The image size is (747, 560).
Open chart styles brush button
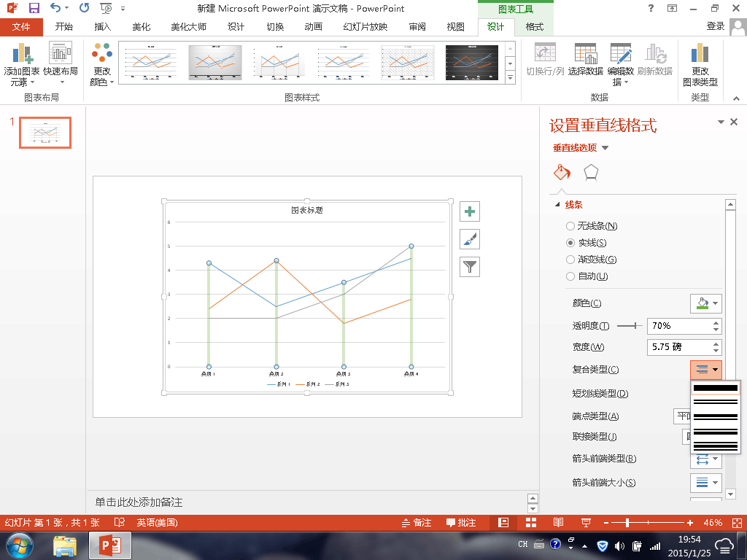470,239
